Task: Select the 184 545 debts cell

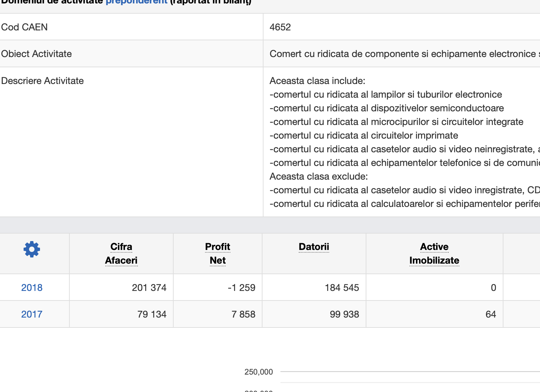Action: tap(342, 288)
